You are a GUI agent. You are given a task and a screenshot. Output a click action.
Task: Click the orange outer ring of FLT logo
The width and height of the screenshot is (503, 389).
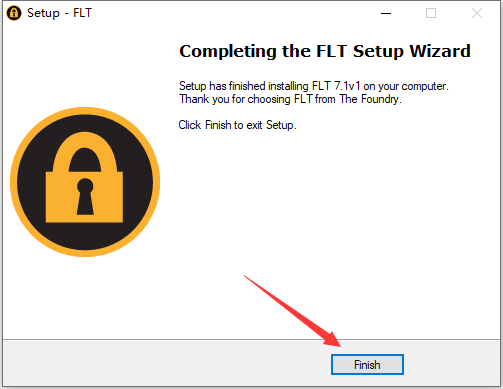point(85,111)
